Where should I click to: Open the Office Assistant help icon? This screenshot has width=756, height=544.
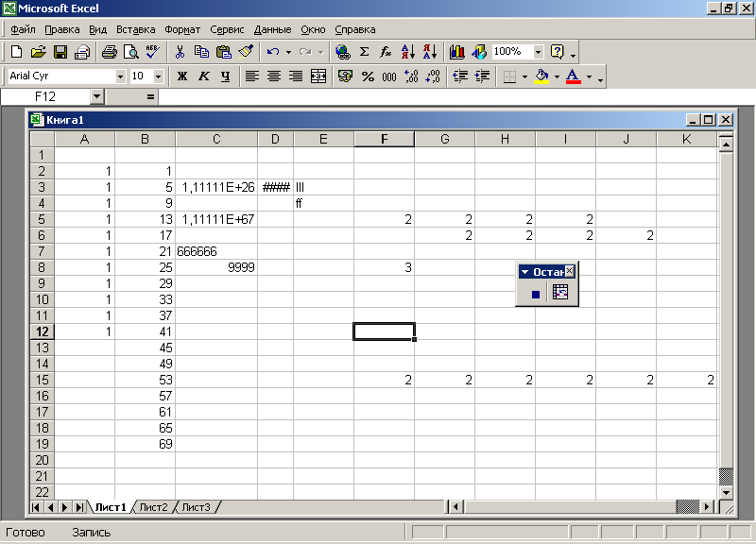557,52
